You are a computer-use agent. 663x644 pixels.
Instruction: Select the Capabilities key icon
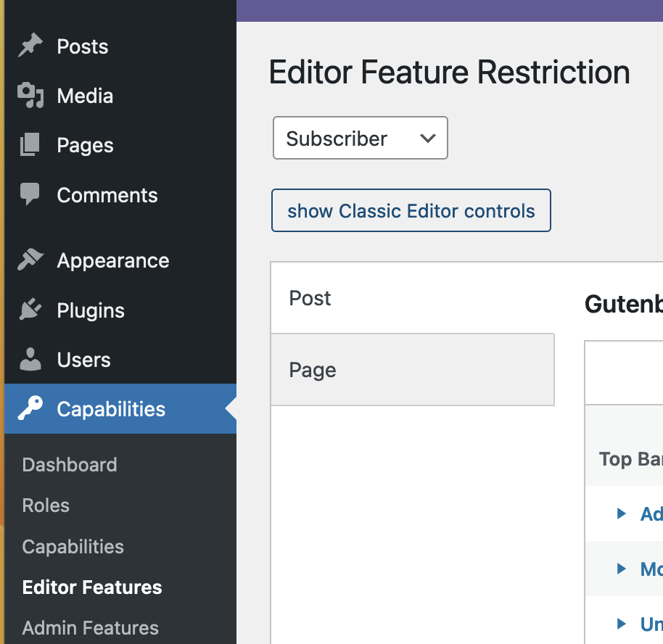click(30, 408)
